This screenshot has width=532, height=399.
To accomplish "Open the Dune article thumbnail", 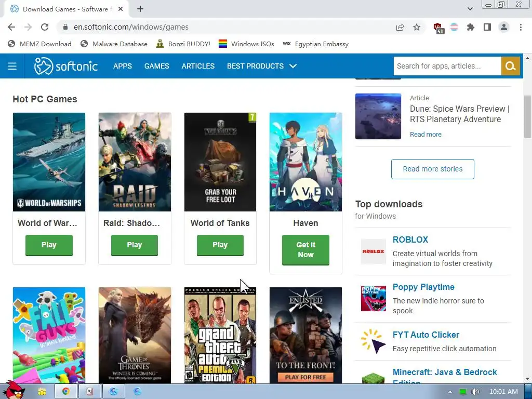I will point(378,116).
